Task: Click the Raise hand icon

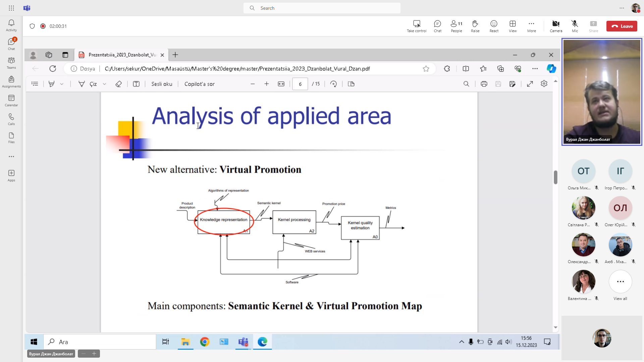Action: (x=475, y=26)
